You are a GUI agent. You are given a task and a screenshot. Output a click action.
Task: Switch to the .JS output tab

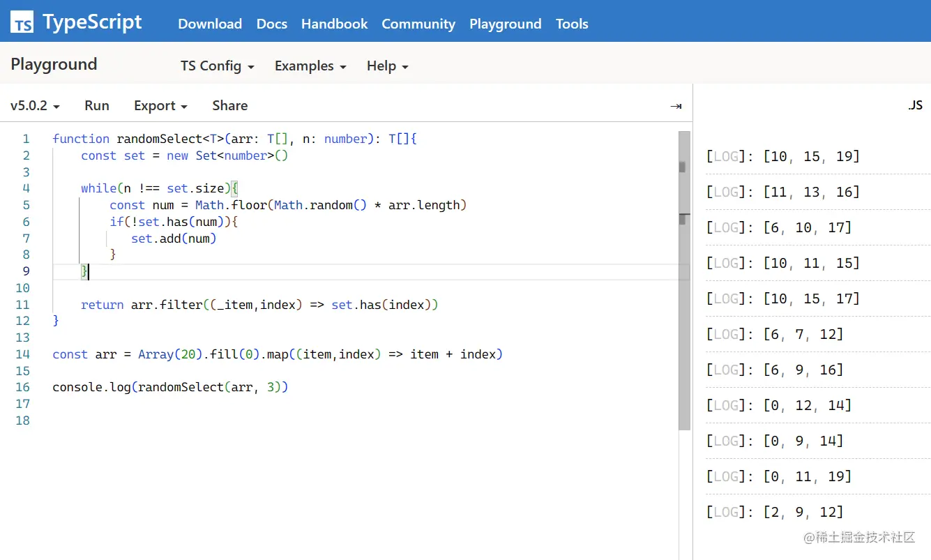coord(916,105)
